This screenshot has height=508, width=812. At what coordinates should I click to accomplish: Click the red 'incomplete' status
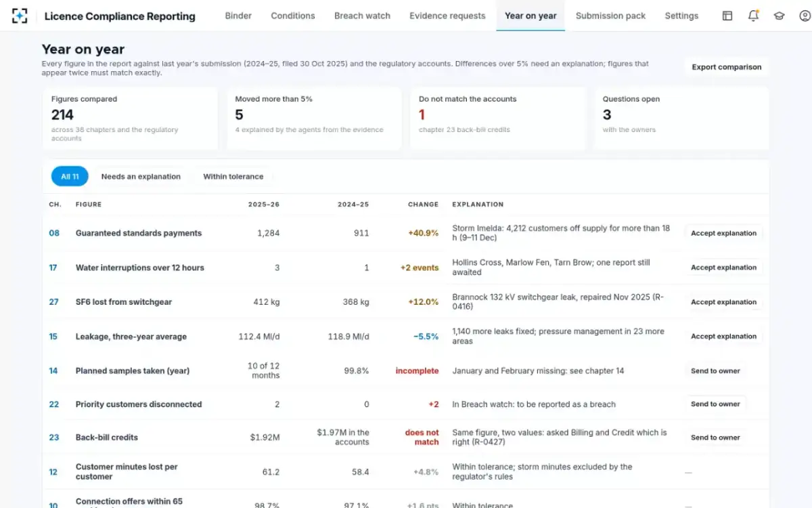[x=418, y=371]
